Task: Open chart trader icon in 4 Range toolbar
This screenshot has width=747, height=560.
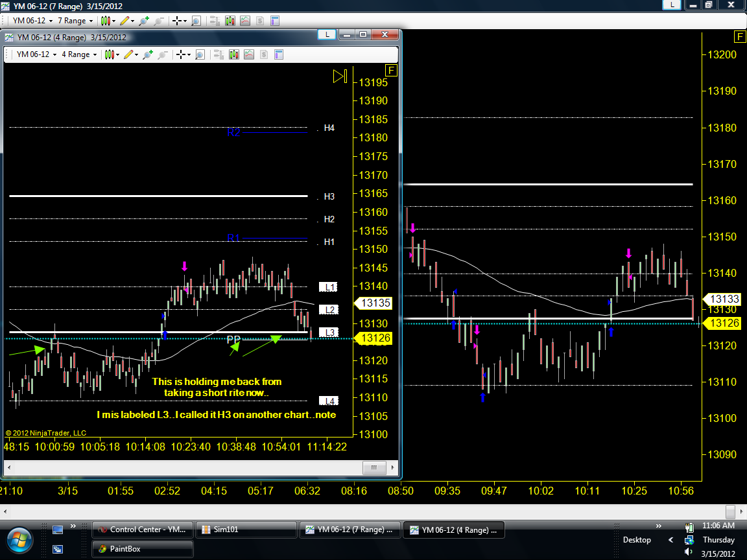Action: coord(219,54)
